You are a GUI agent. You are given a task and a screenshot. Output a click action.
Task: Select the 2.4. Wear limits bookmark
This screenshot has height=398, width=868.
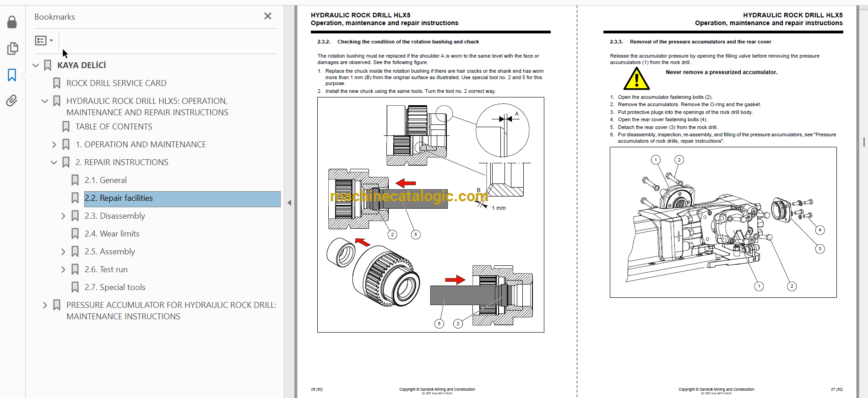[x=112, y=234]
